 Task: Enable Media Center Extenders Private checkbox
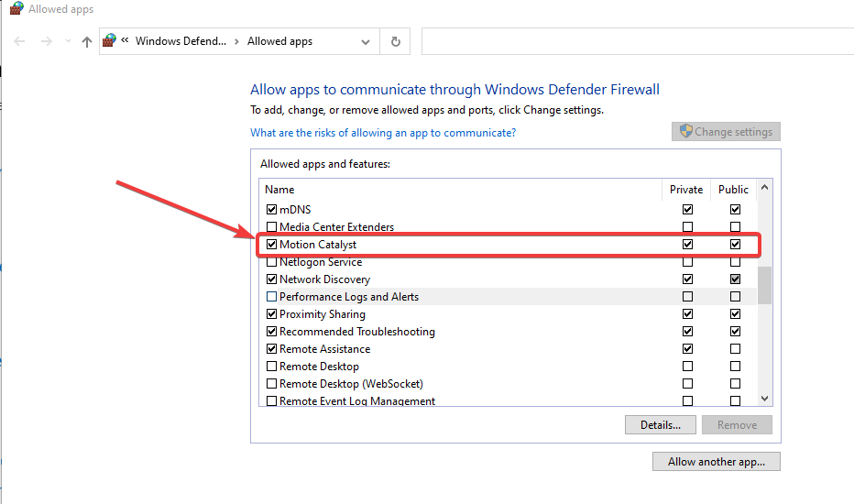tap(688, 226)
